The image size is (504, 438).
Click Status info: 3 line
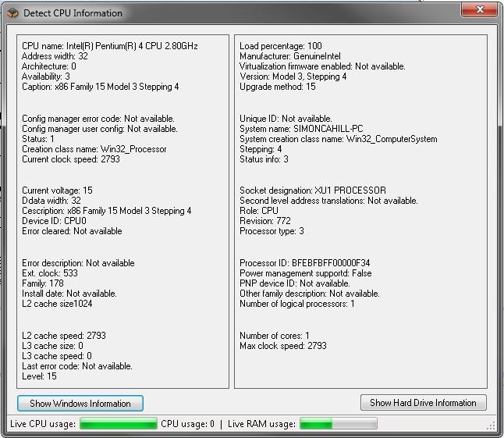[264, 159]
